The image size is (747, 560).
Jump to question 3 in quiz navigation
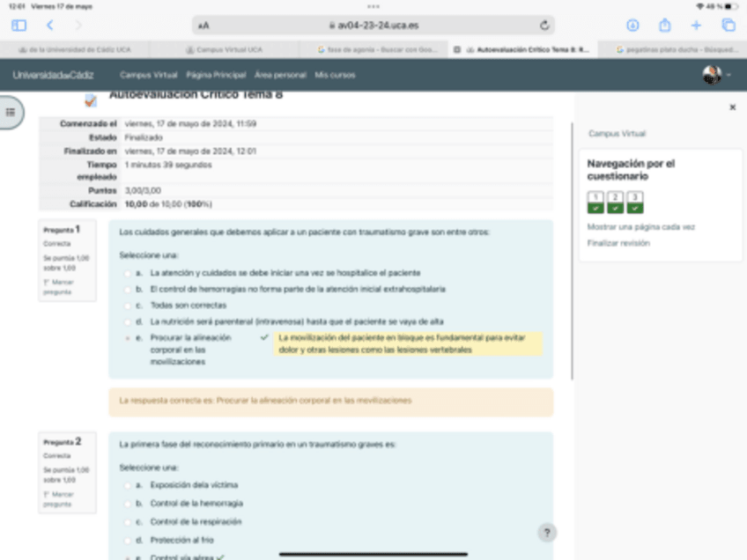point(635,203)
